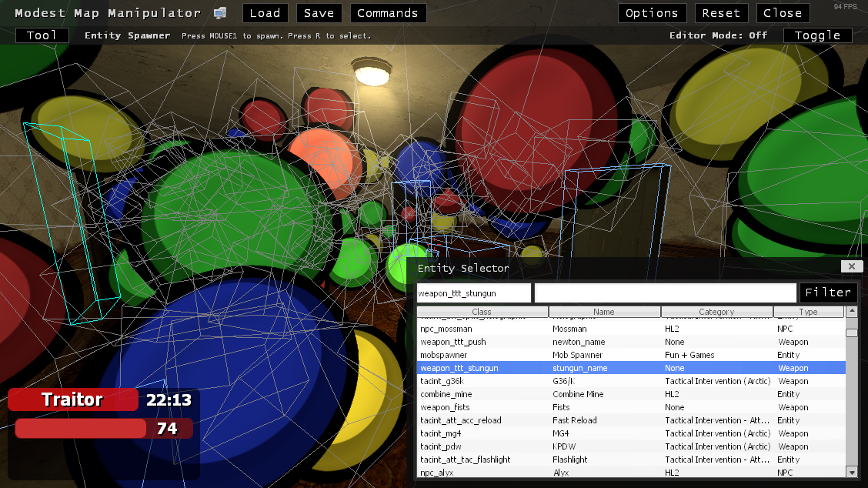
Task: Click the Entity Spawner tool label
Action: [x=127, y=35]
